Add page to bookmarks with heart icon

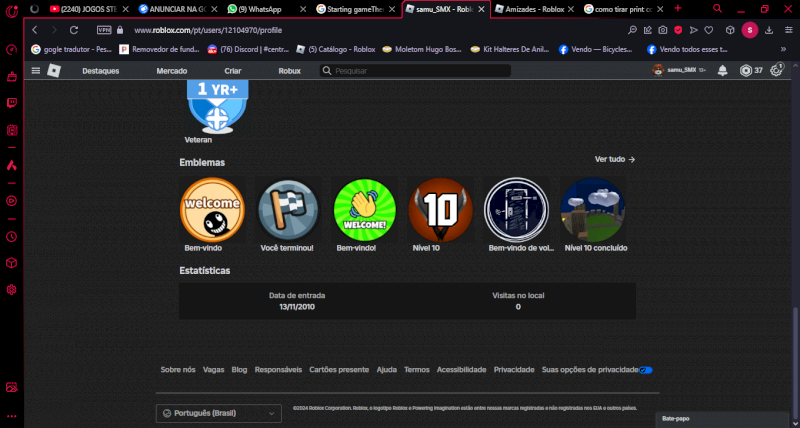click(709, 30)
